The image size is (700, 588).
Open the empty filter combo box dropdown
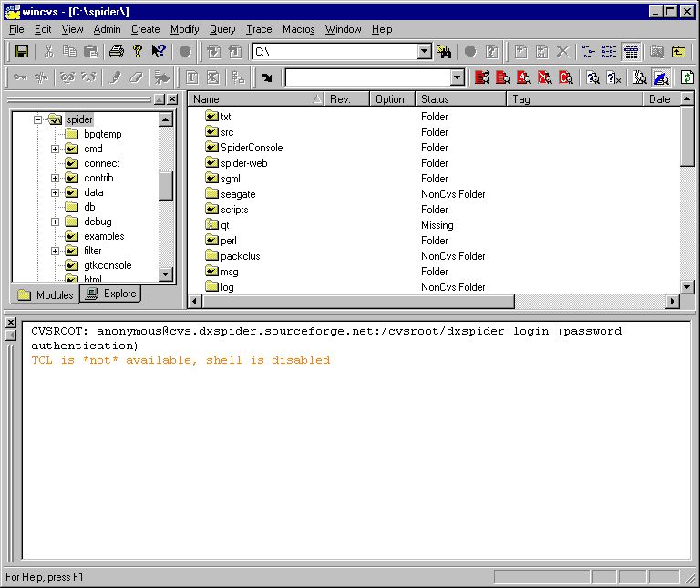(458, 77)
